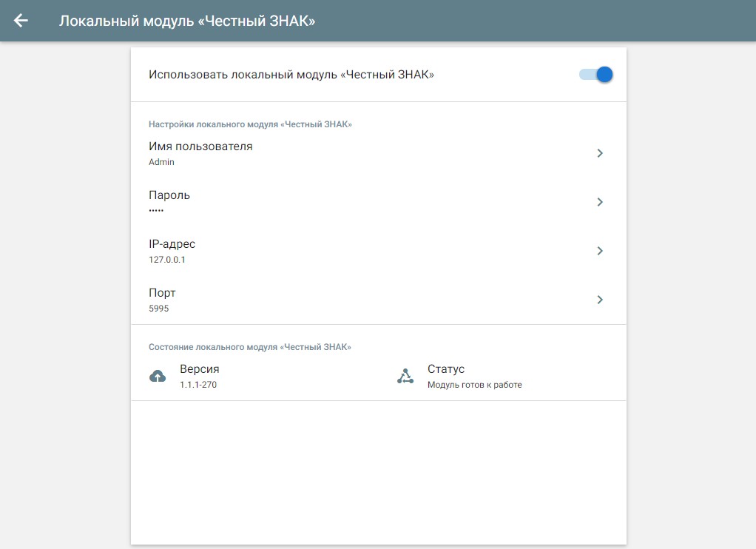Viewport: 756px width, 549px height.
Task: Click the masked password dots
Action: (156, 210)
